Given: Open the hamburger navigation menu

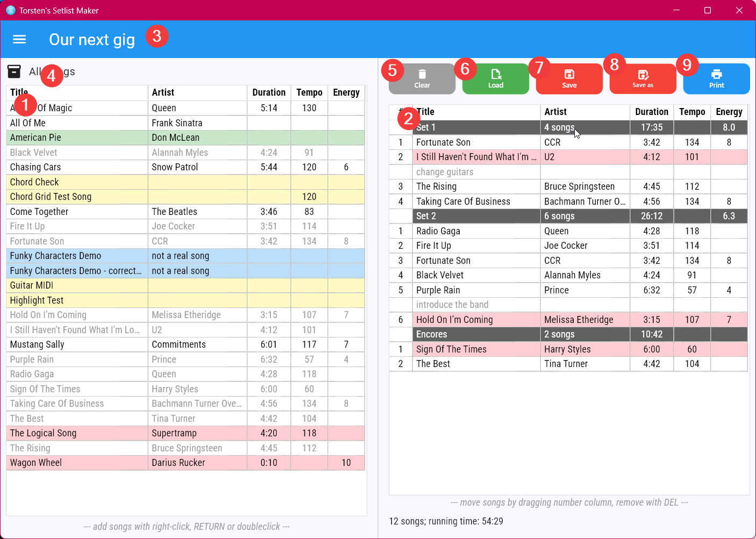Looking at the screenshot, I should click(x=19, y=39).
